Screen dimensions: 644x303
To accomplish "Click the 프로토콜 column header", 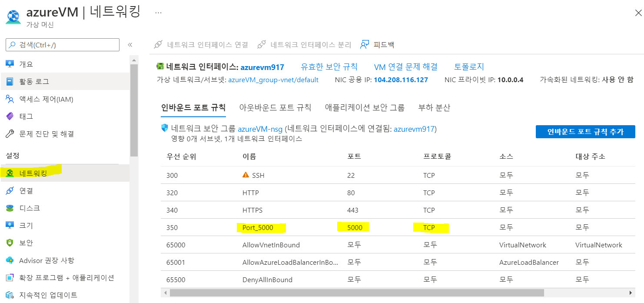I will 437,156.
